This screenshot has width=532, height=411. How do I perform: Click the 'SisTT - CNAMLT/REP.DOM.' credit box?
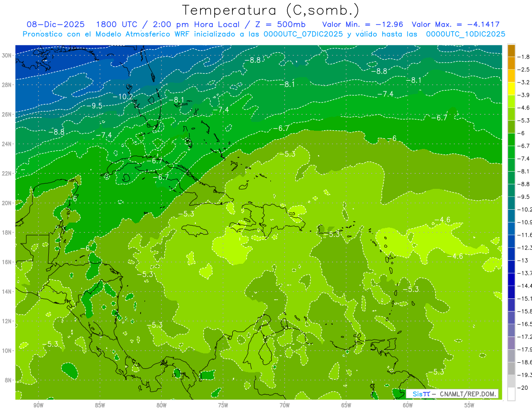(x=452, y=394)
